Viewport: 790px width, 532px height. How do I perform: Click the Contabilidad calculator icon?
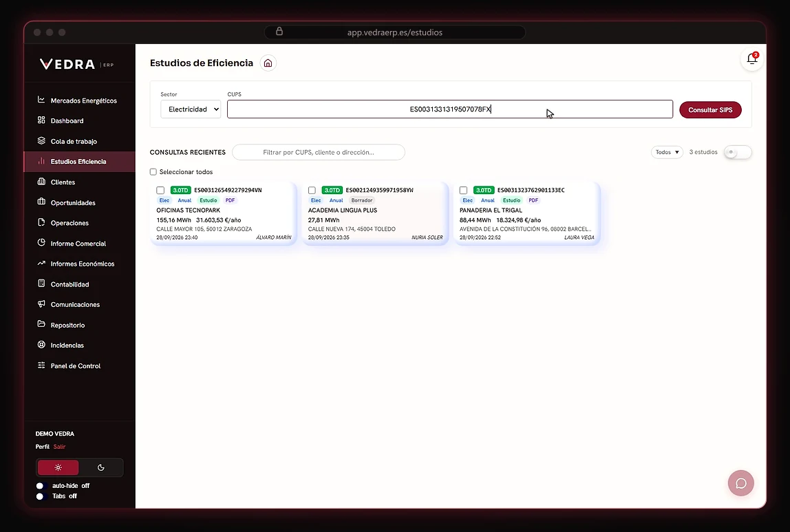pyautogui.click(x=41, y=283)
